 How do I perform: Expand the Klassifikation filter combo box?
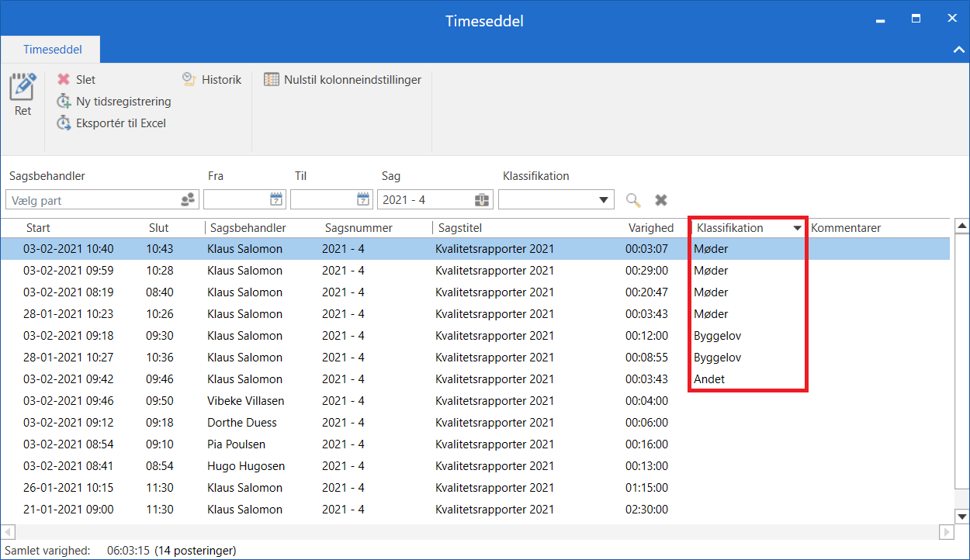[605, 200]
